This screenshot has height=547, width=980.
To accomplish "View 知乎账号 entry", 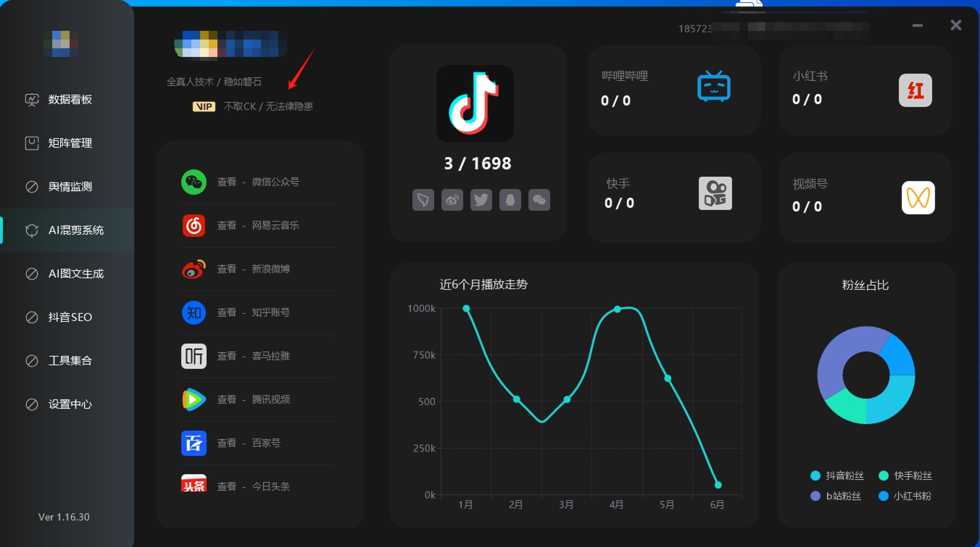I will pos(253,313).
